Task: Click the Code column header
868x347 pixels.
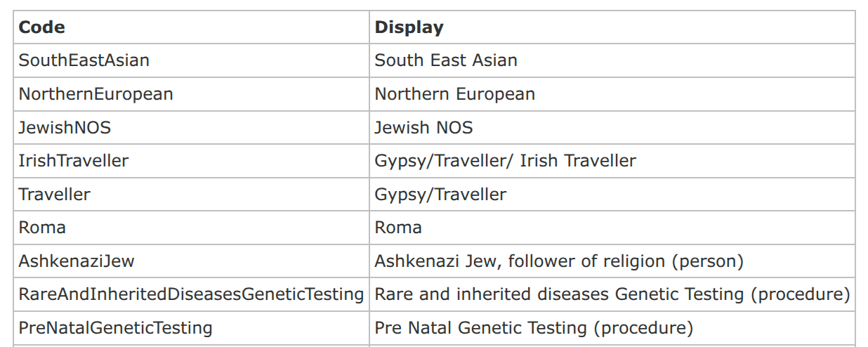Action: pos(42,27)
